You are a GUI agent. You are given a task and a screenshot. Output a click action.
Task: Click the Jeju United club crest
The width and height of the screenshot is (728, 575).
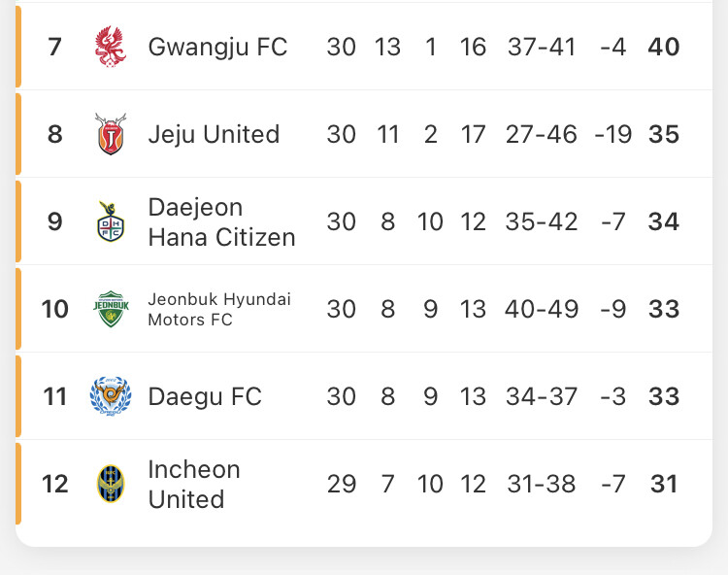[x=111, y=134]
